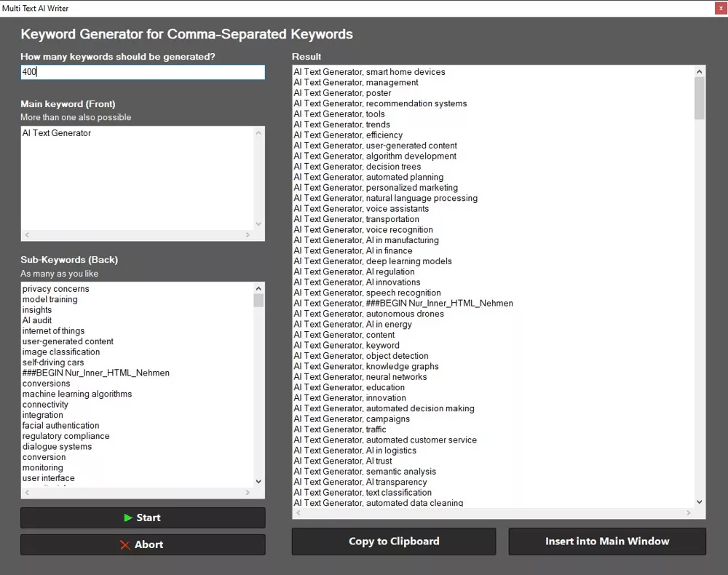Click result 'AI Text Generator, speech recognition'
Viewport: 728px width, 575px height.
pos(367,293)
